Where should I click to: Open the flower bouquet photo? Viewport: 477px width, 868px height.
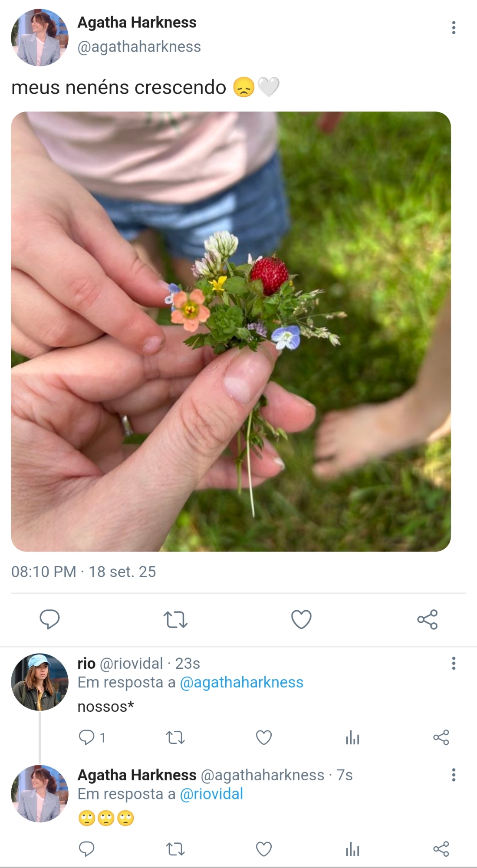(231, 332)
